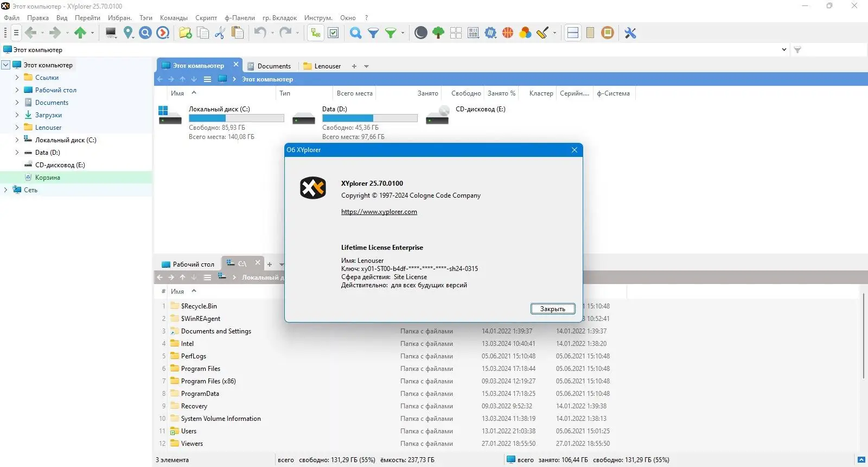Image resolution: width=868 pixels, height=467 pixels.
Task: Click the green visual filter funnel icon
Action: (x=391, y=33)
